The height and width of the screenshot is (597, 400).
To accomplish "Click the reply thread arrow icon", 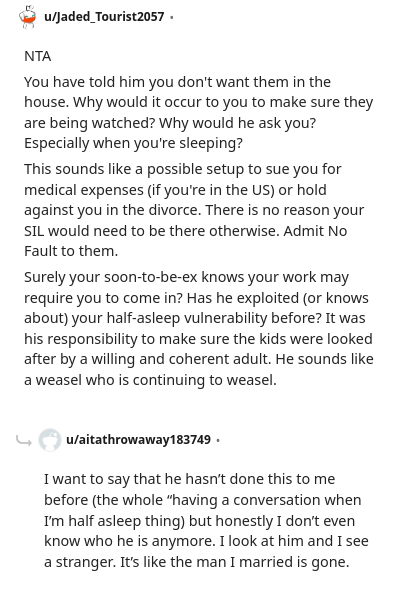I will pos(24,441).
